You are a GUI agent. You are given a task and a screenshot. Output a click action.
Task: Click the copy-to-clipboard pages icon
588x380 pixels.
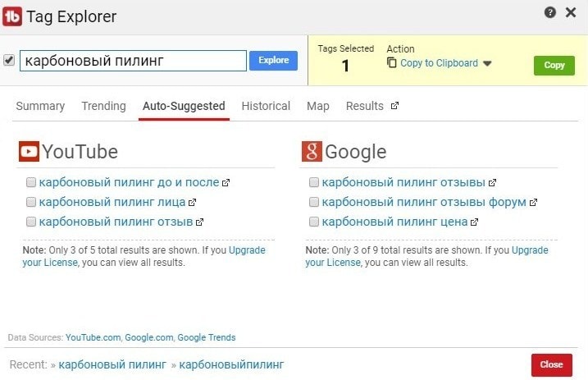pos(392,63)
